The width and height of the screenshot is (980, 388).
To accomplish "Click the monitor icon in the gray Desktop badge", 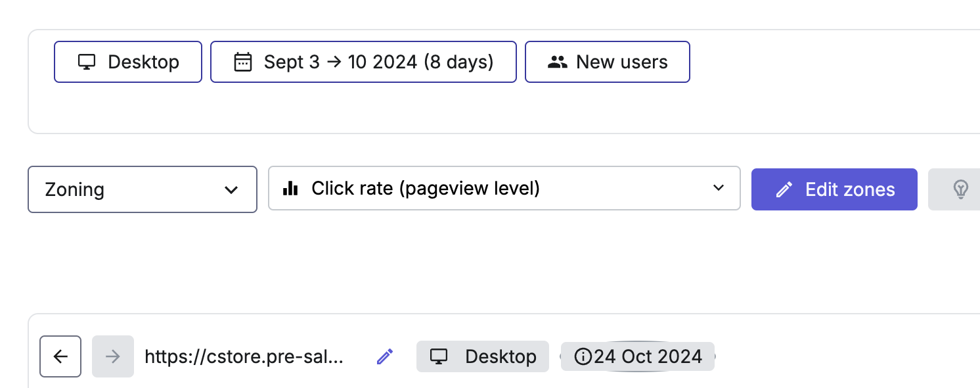I will [x=439, y=357].
